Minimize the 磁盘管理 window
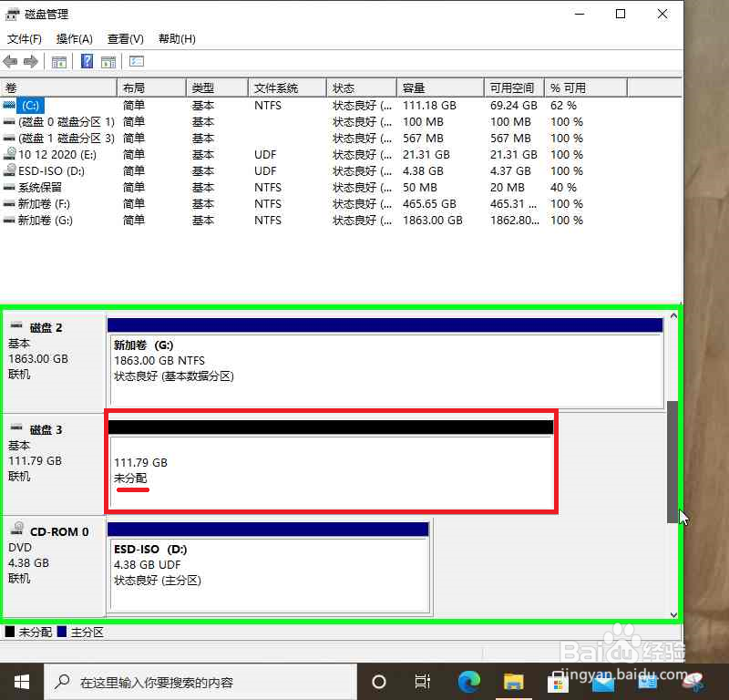 [x=580, y=14]
